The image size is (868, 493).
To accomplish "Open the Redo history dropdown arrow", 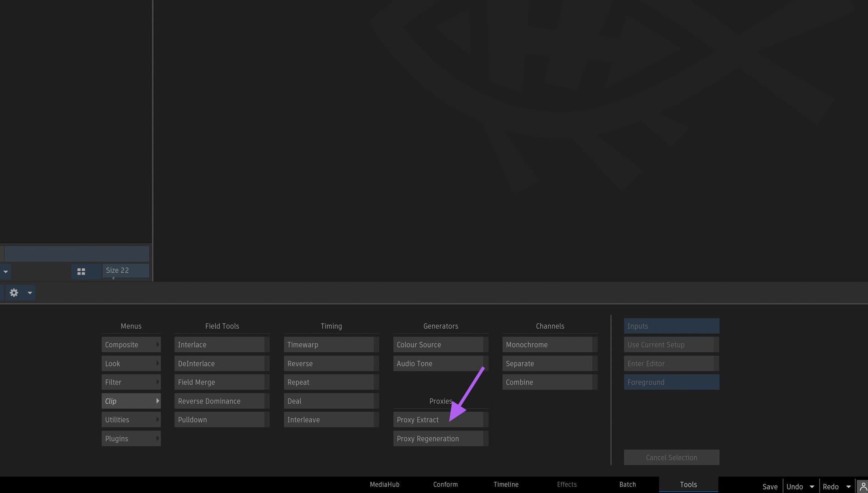I will 849,487.
